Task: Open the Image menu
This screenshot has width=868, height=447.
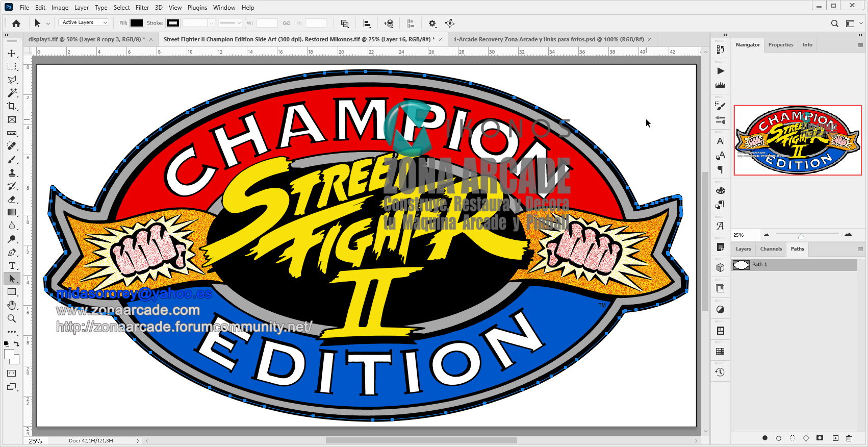Action: click(60, 8)
